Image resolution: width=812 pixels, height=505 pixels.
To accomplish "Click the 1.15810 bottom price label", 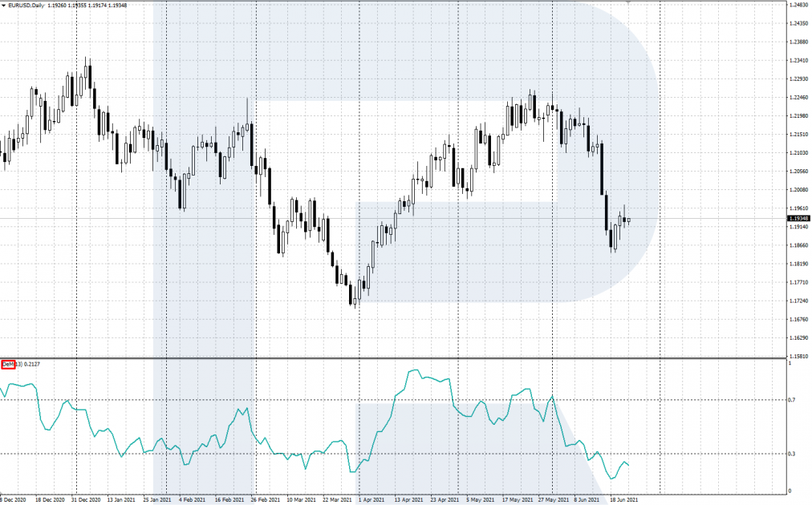I will pyautogui.click(x=799, y=357).
